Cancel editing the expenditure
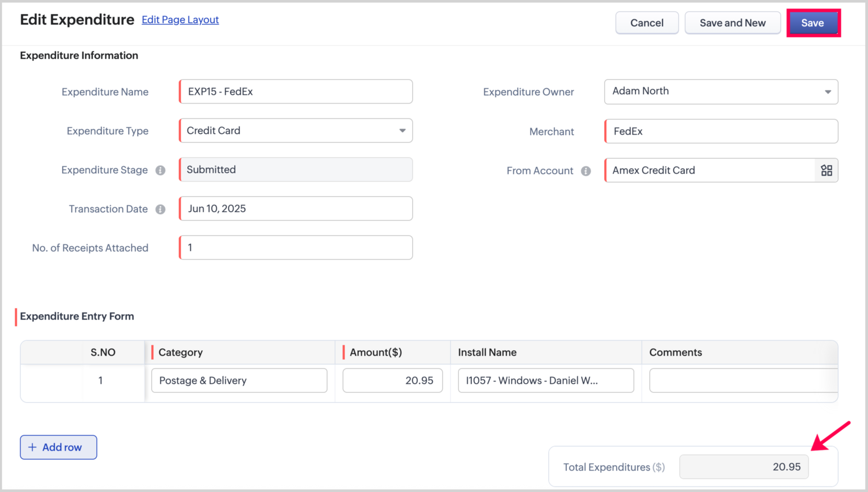The image size is (868, 492). click(647, 23)
